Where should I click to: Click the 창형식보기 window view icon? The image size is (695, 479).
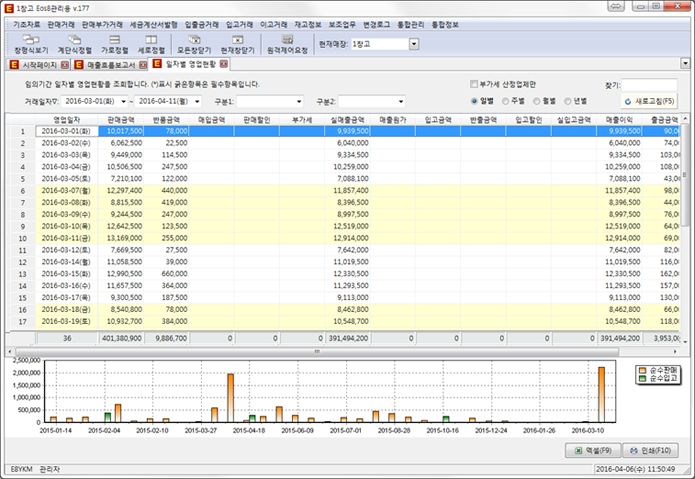pyautogui.click(x=31, y=40)
